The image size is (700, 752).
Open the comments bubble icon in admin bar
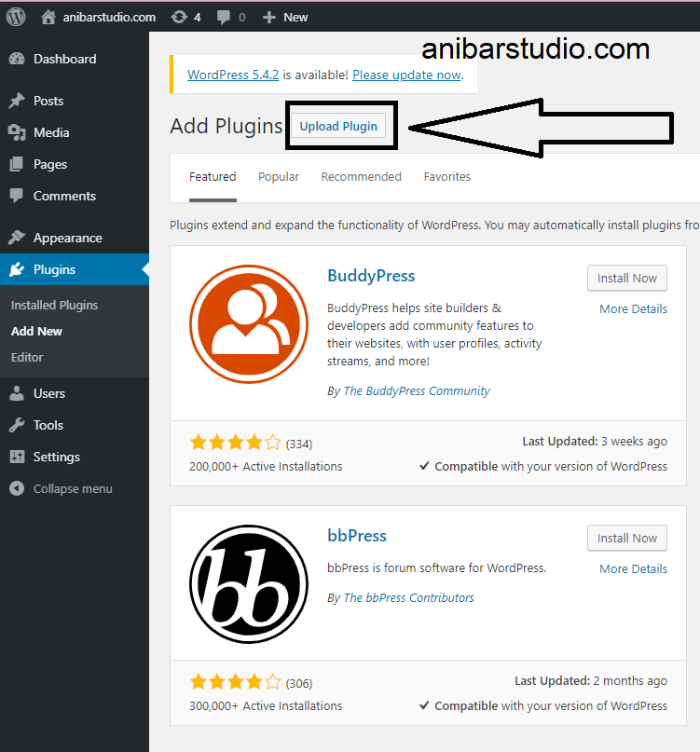[223, 18]
